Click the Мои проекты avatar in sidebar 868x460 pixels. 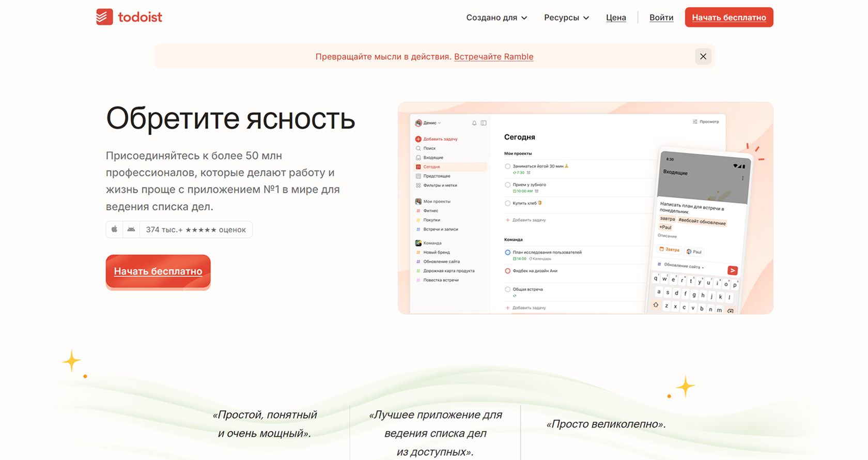click(x=418, y=202)
